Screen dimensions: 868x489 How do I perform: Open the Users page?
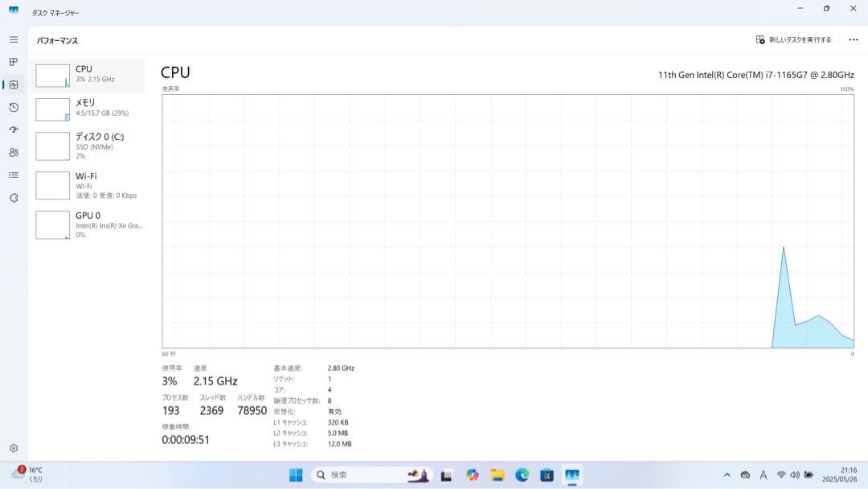[13, 152]
